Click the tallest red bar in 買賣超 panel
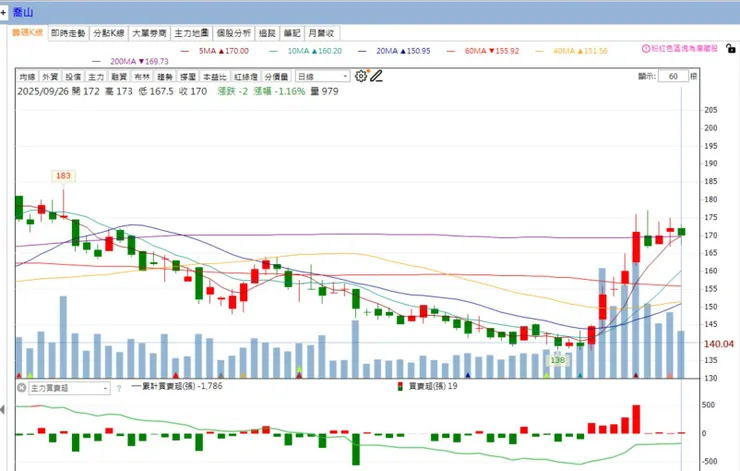Screen dimensions: 740x471 point(636,419)
